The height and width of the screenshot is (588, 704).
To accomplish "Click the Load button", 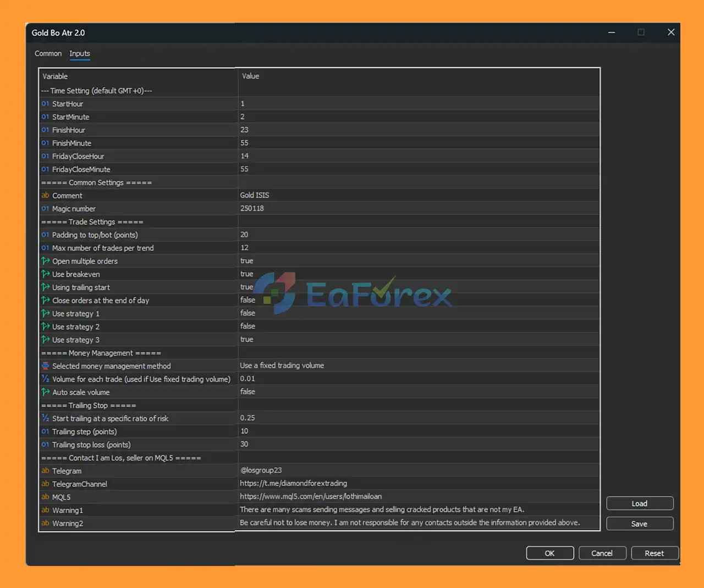I will point(639,503).
